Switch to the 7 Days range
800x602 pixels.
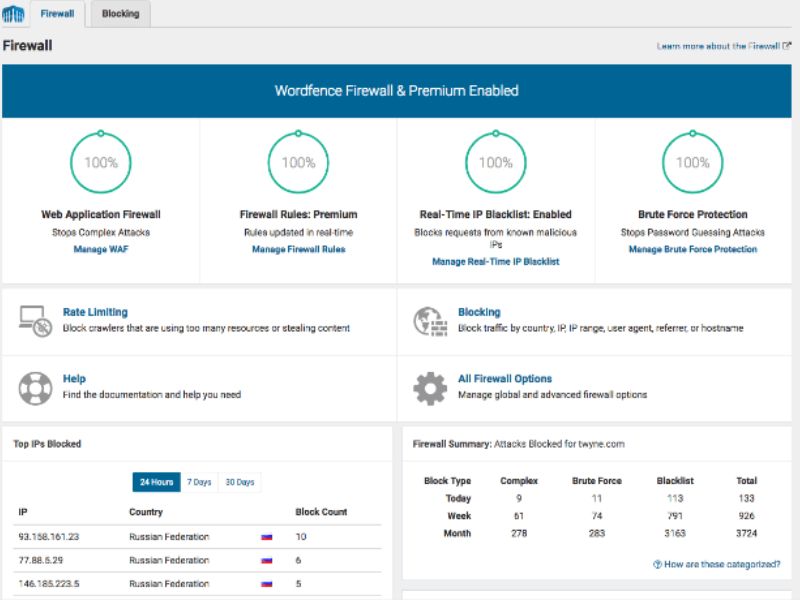pyautogui.click(x=199, y=482)
